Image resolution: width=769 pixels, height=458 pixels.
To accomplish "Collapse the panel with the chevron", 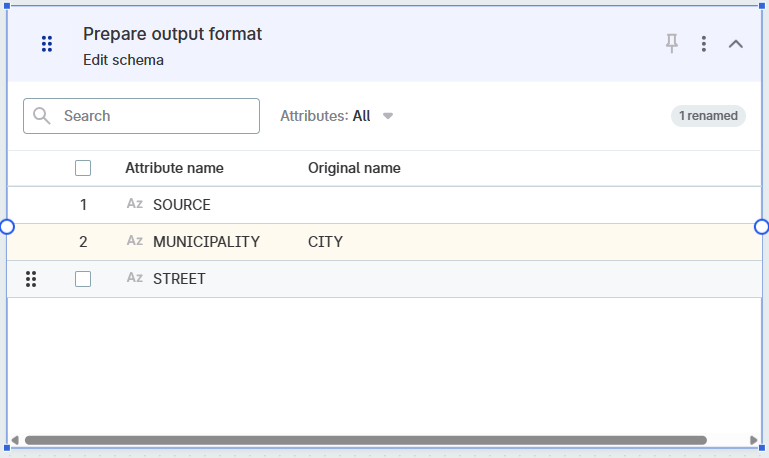I will pos(736,44).
